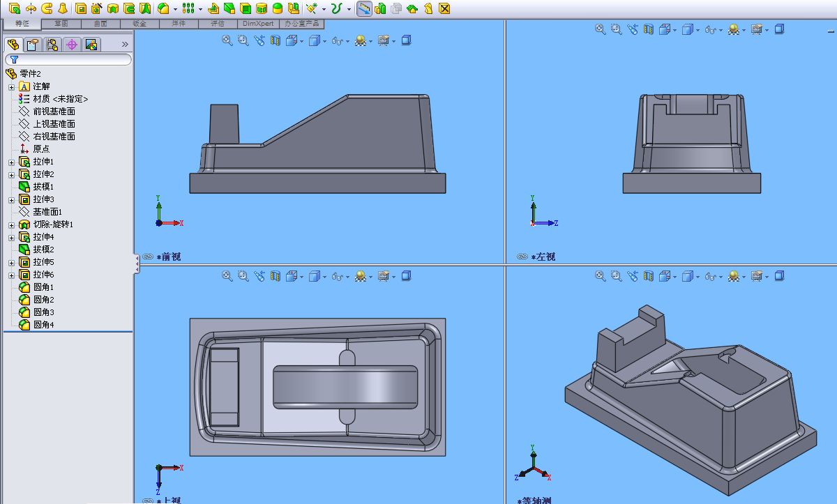Select the Swept Cut tool
Image resolution: width=837 pixels, height=504 pixels.
click(129, 8)
